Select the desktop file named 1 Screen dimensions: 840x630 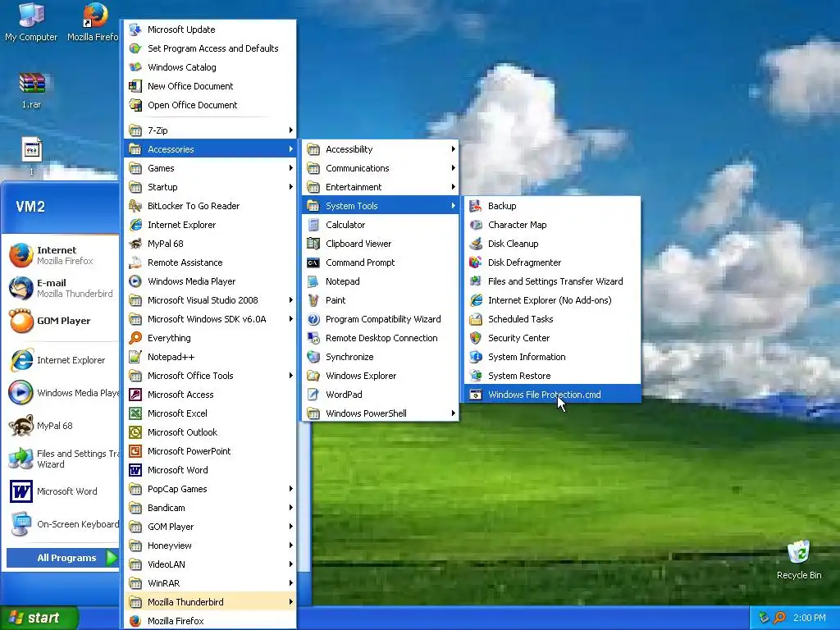(32, 157)
